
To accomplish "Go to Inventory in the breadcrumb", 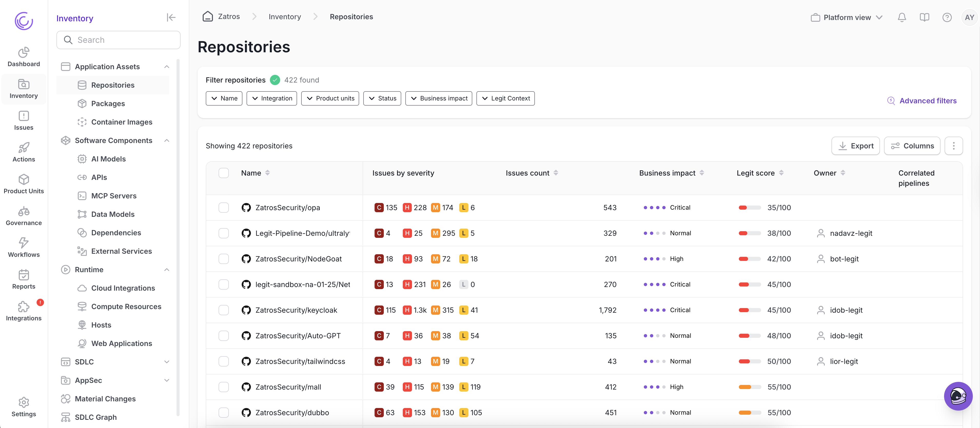I will 285,17.
